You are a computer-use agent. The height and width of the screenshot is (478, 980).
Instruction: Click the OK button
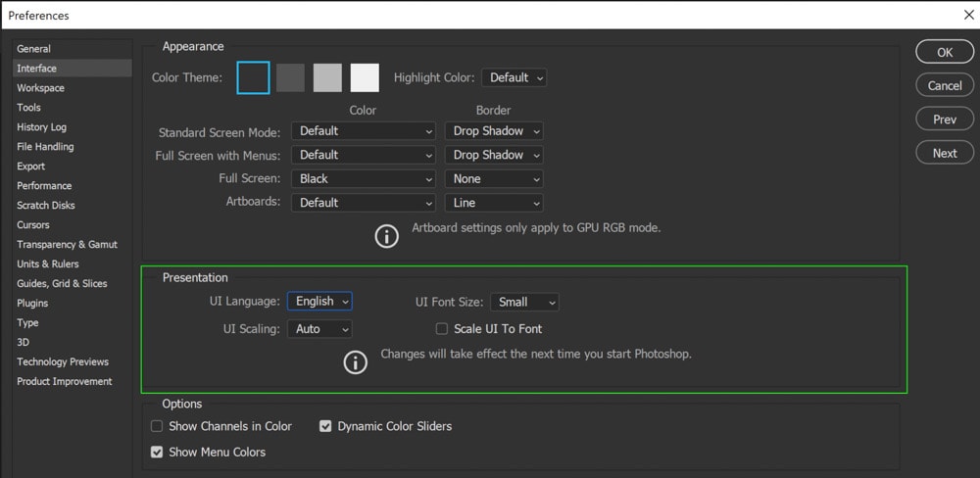pyautogui.click(x=945, y=52)
